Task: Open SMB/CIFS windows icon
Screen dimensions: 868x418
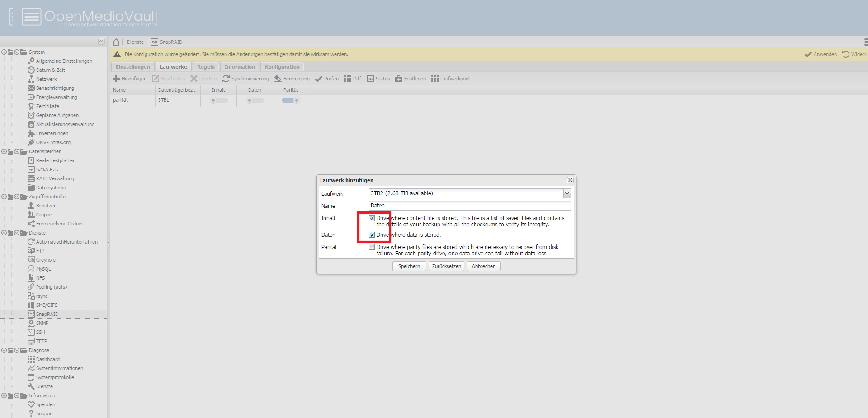Action: tap(31, 305)
